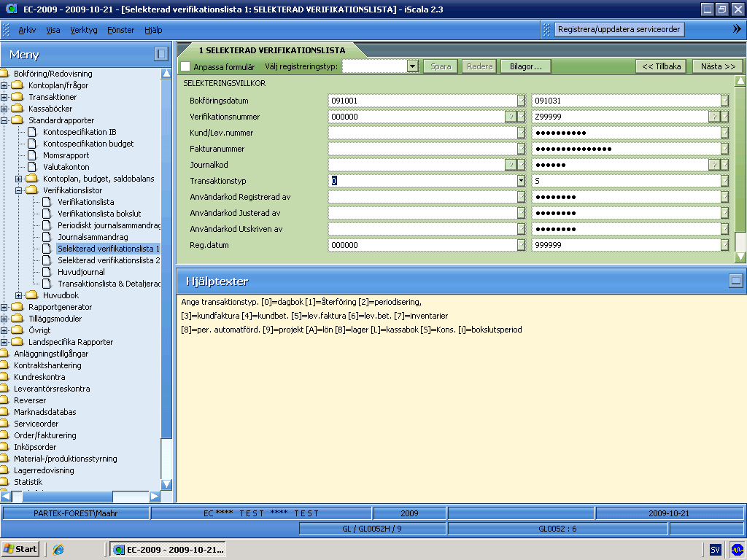The width and height of the screenshot is (747, 560).
Task: Click the Start button
Action: pyautogui.click(x=20, y=549)
